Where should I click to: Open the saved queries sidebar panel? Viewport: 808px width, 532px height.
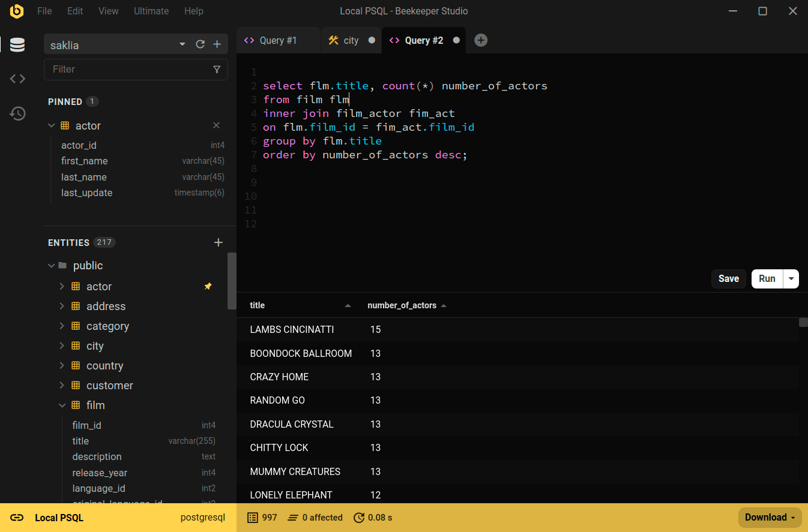(x=17, y=79)
